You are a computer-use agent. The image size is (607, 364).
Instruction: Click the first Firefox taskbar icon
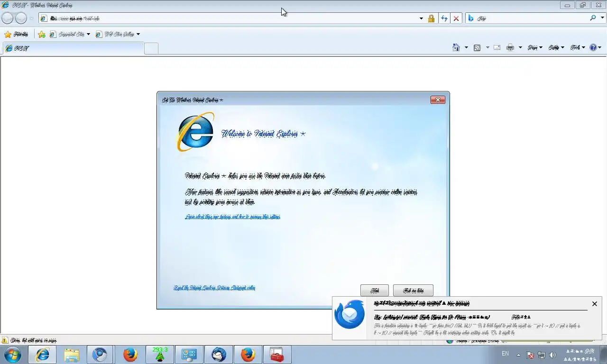coord(130,355)
